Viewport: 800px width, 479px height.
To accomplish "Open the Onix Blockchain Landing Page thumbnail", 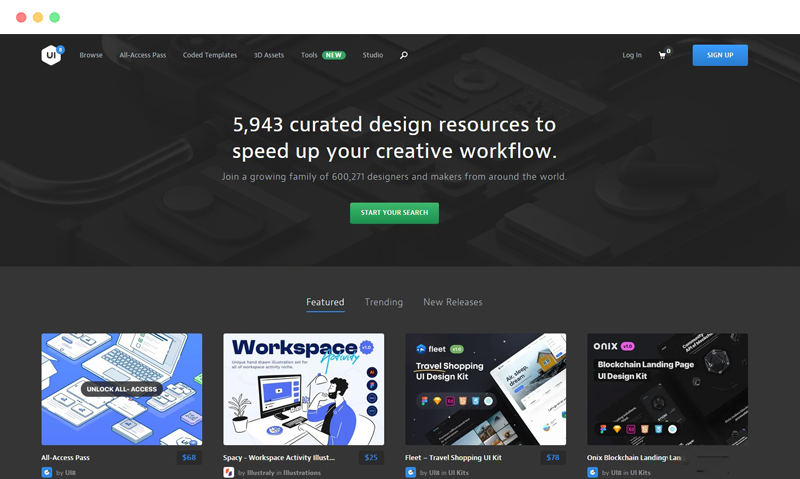I will coord(667,389).
